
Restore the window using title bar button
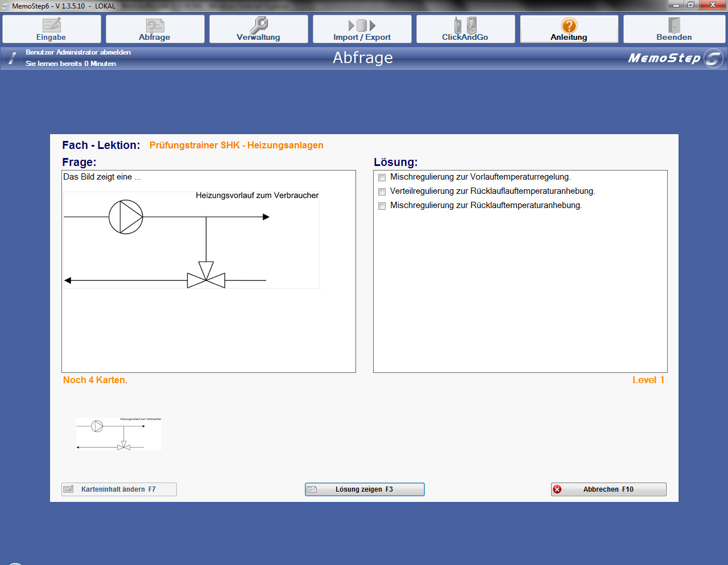coord(691,5)
